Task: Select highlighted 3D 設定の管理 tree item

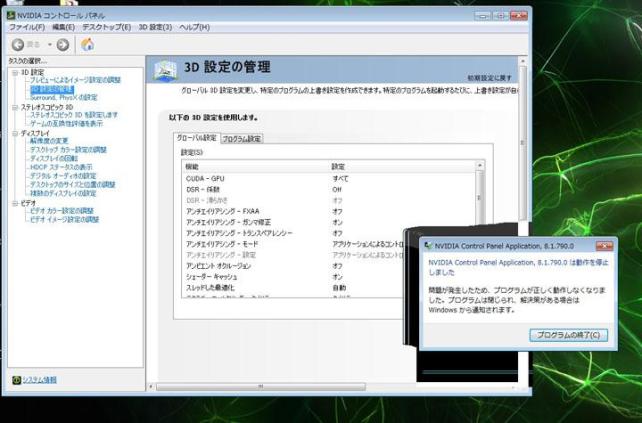Action: point(52,89)
